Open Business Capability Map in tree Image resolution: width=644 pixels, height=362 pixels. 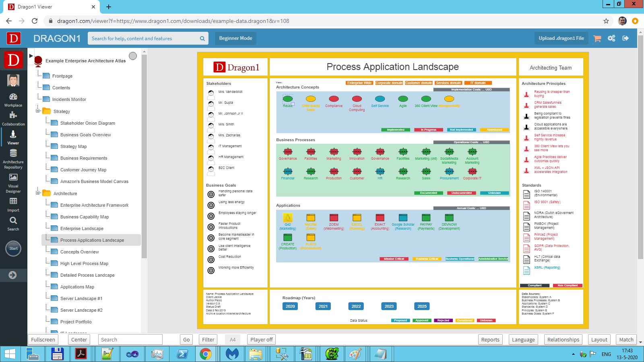point(85,217)
